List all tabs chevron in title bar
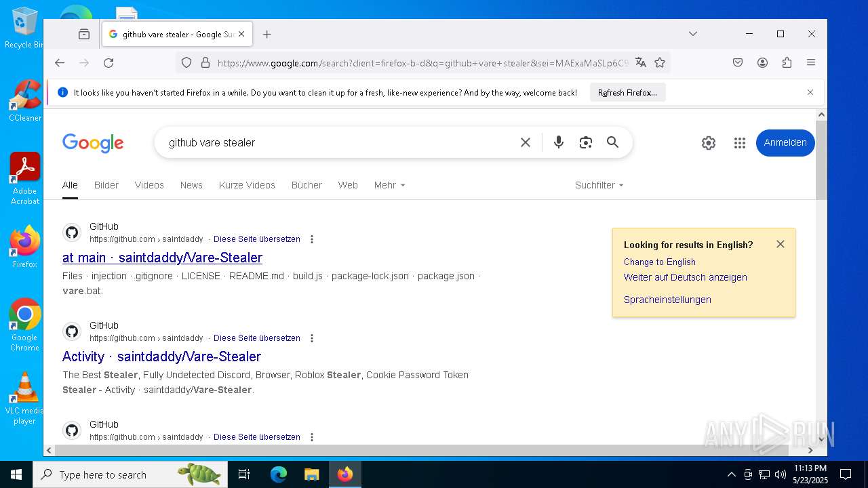 point(692,34)
